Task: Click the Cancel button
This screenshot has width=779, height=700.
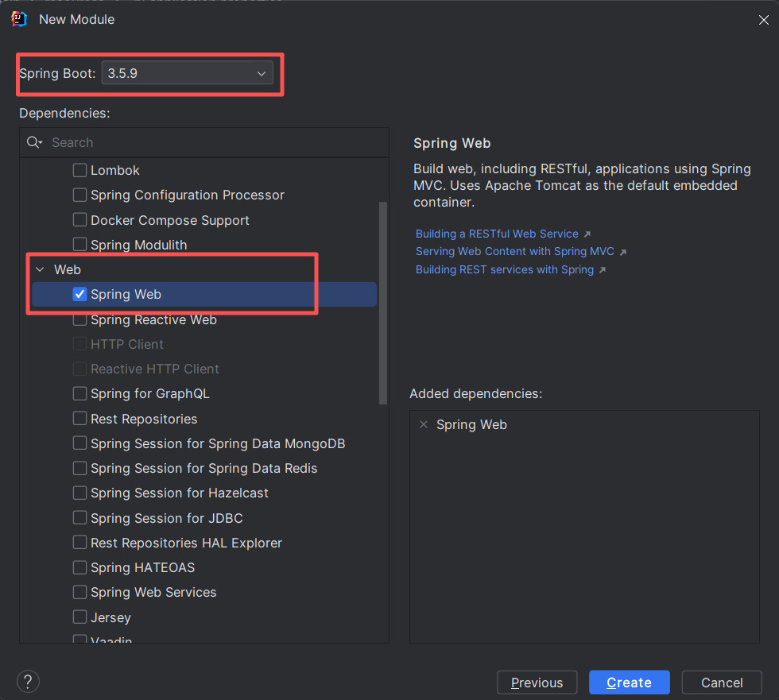Action: point(722,683)
